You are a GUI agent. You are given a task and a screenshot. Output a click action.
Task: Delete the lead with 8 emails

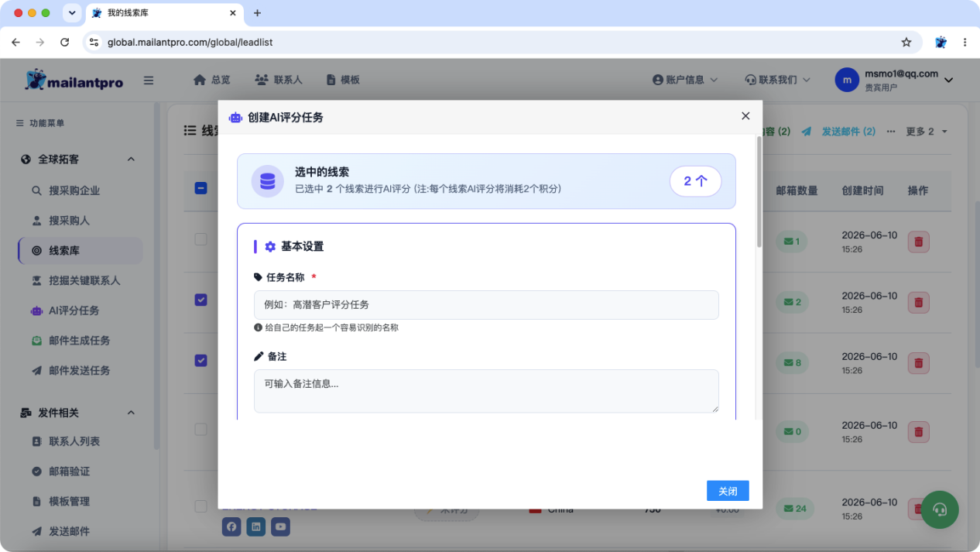(919, 362)
